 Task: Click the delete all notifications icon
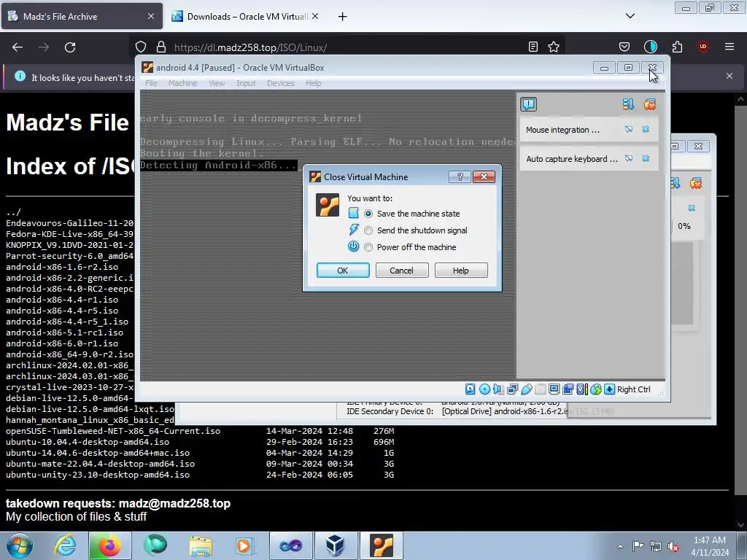coord(650,104)
